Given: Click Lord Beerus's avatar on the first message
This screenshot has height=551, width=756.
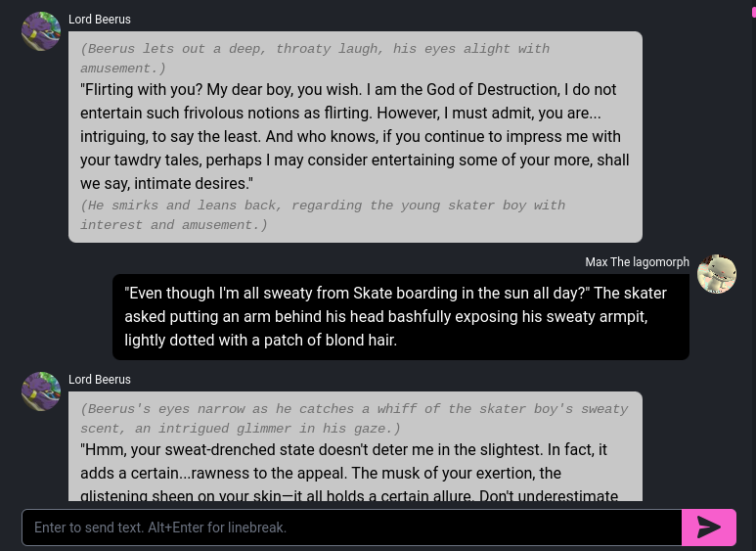Looking at the screenshot, I should (41, 31).
